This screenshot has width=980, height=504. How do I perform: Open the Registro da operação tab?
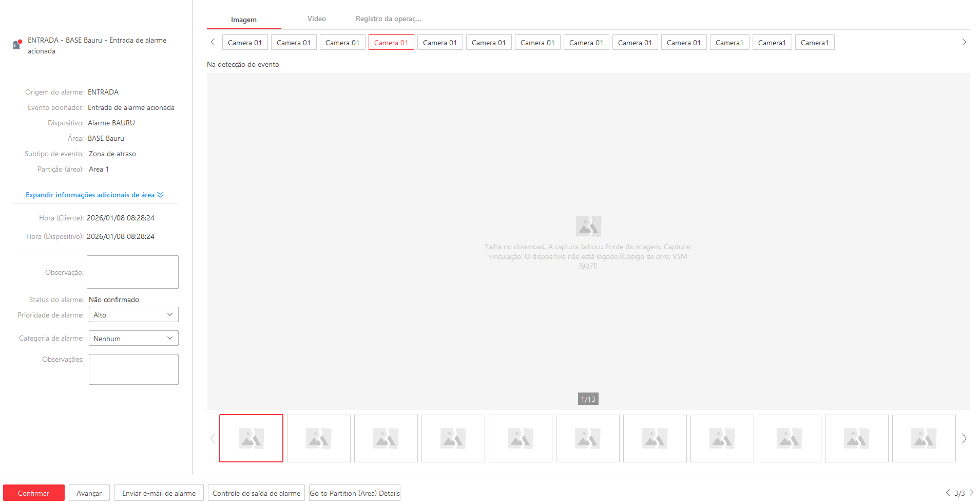388,19
